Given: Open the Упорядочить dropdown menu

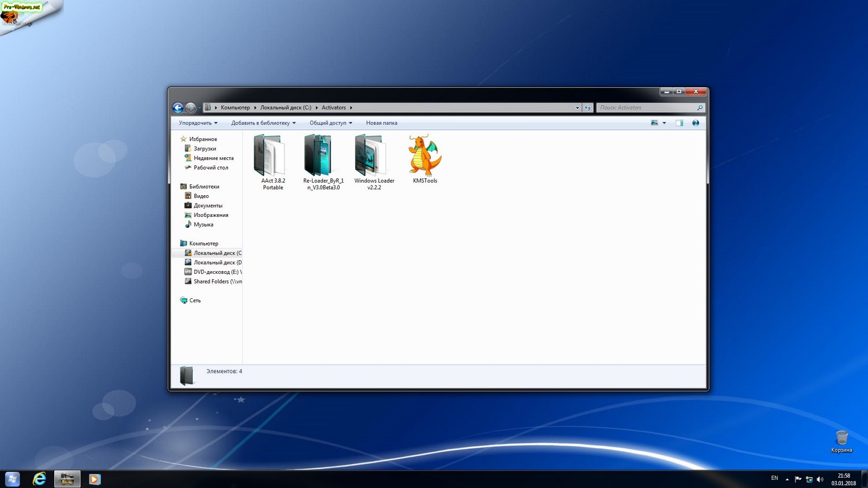Looking at the screenshot, I should click(198, 123).
